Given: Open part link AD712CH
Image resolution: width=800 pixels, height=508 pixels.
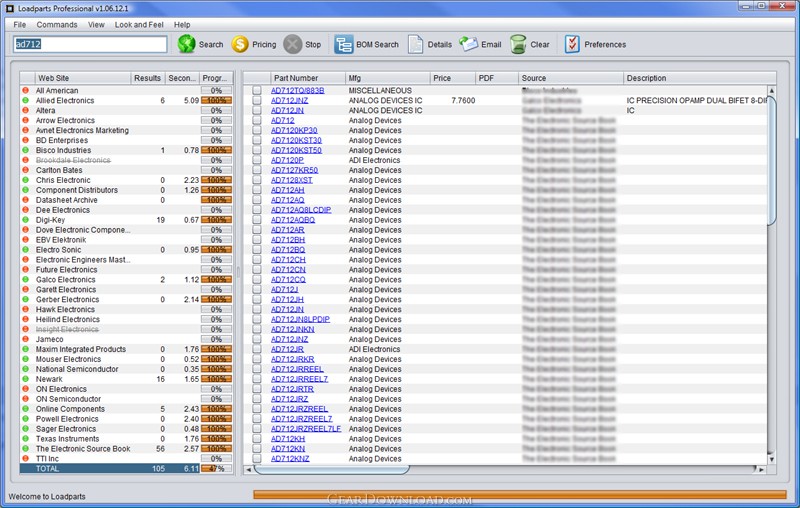Looking at the screenshot, I should tap(288, 260).
